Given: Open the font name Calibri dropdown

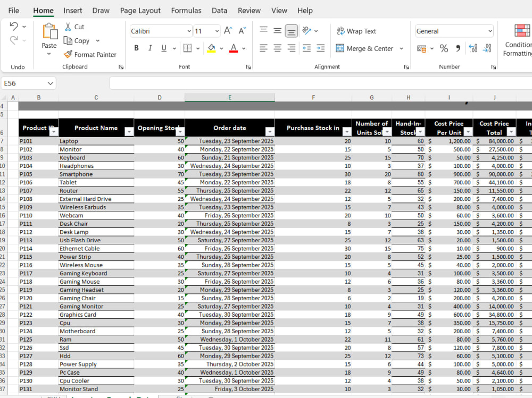Looking at the screenshot, I should point(189,31).
